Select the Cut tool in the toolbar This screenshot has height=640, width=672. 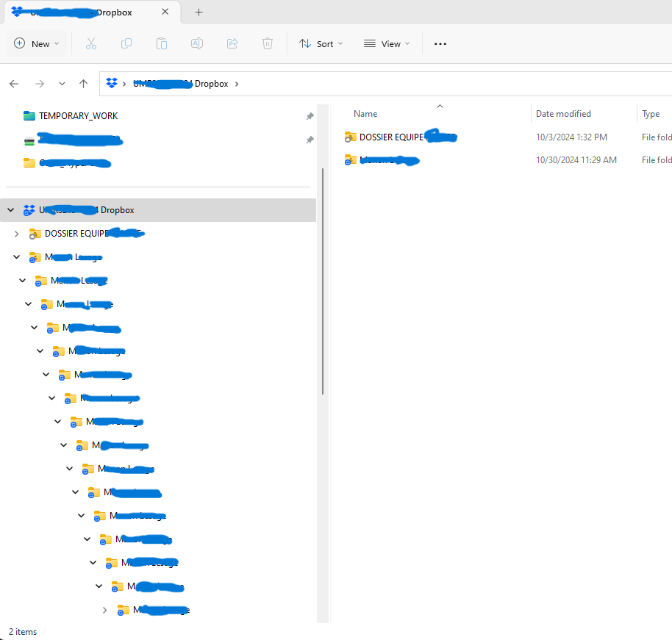(x=90, y=43)
